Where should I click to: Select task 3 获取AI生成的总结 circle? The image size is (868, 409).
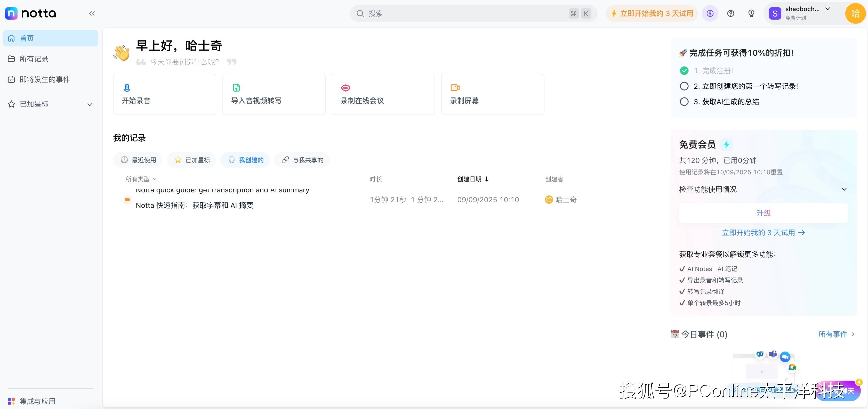point(684,102)
